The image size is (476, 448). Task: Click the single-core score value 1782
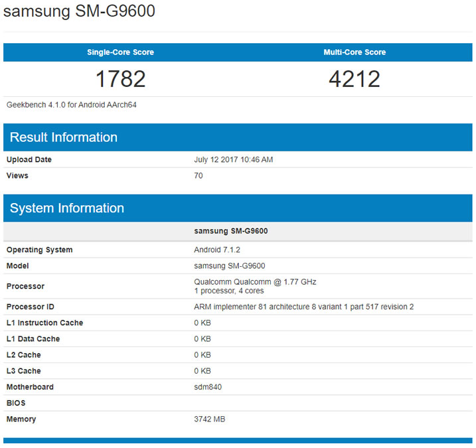pos(121,79)
